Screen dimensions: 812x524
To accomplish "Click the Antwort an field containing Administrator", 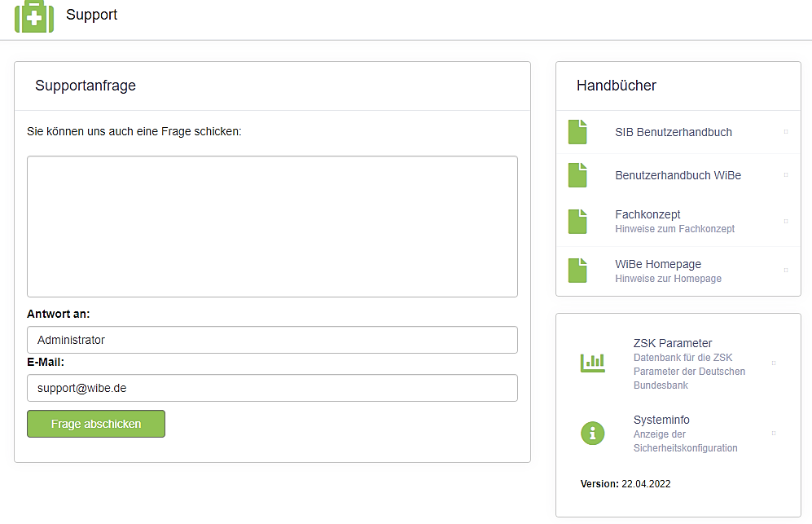I will click(x=272, y=340).
